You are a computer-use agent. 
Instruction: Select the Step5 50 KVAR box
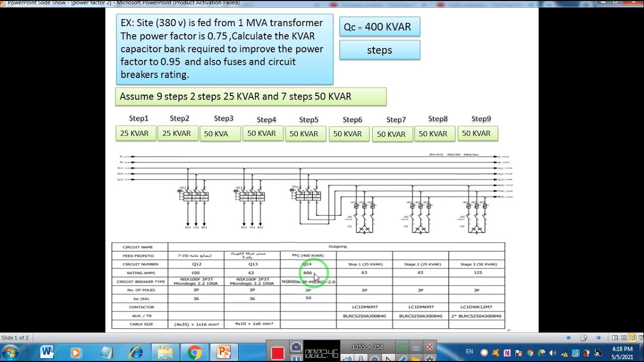point(305,134)
